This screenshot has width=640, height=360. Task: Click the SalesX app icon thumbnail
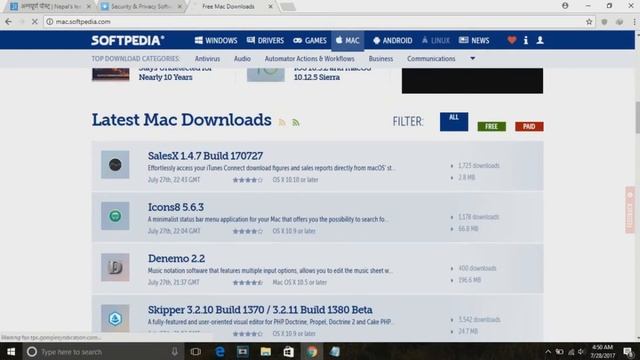pos(115,164)
